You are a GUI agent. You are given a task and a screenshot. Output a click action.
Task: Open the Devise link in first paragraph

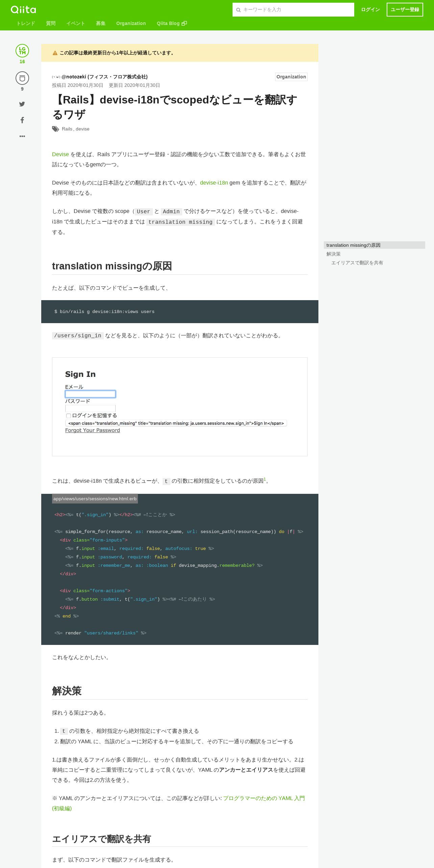(61, 154)
